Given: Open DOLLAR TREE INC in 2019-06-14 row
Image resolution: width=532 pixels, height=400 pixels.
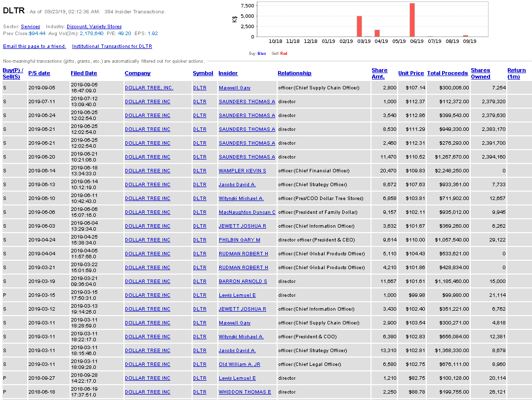Looking at the screenshot, I should click(x=148, y=171).
